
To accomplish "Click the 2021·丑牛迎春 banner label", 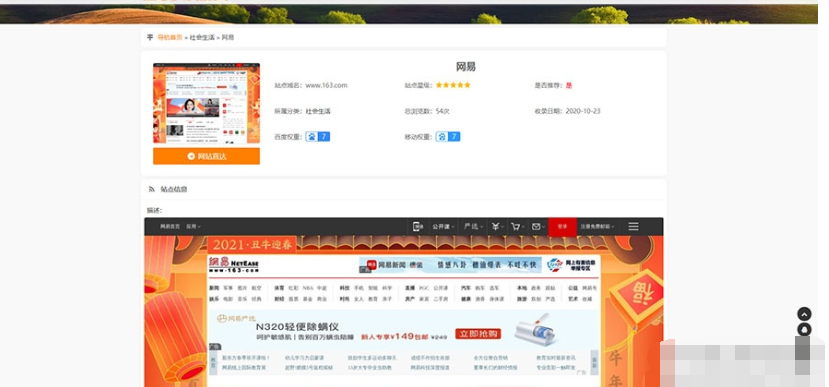I will pos(251,245).
